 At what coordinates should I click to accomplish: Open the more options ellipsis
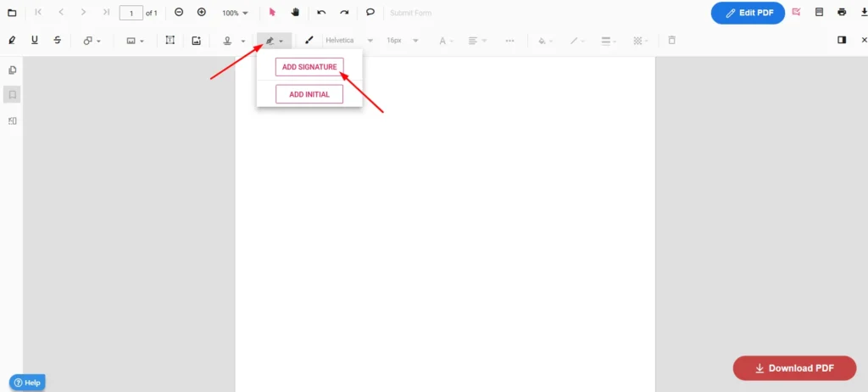[x=509, y=41]
